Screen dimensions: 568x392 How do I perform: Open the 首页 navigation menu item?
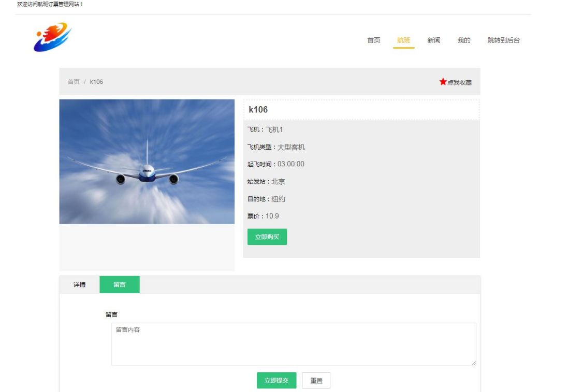pos(374,40)
